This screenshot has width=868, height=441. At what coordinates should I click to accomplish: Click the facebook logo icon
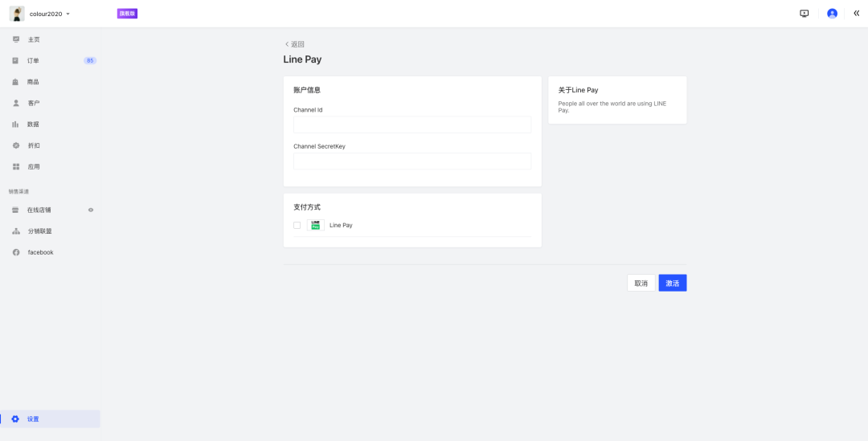coord(16,252)
